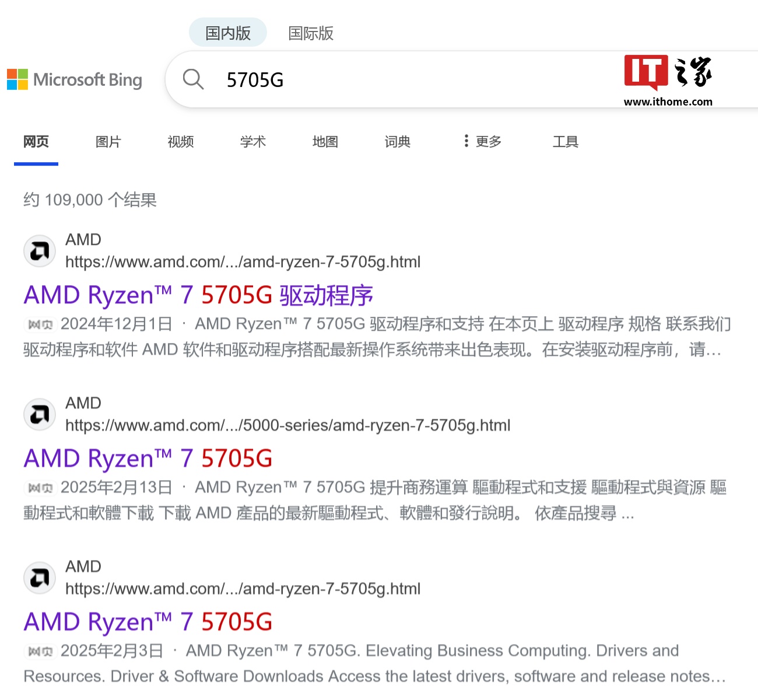Switch to 国际版 search mode
758x700 pixels.
[311, 33]
